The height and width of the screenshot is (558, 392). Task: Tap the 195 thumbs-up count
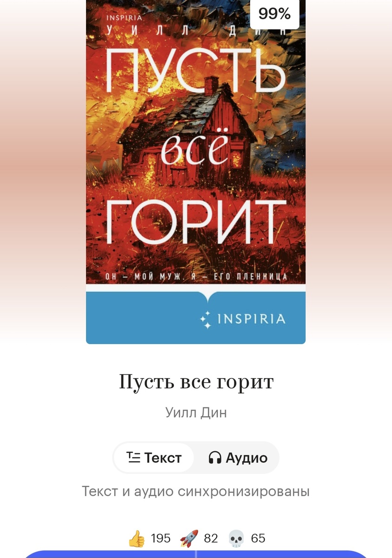(161, 538)
